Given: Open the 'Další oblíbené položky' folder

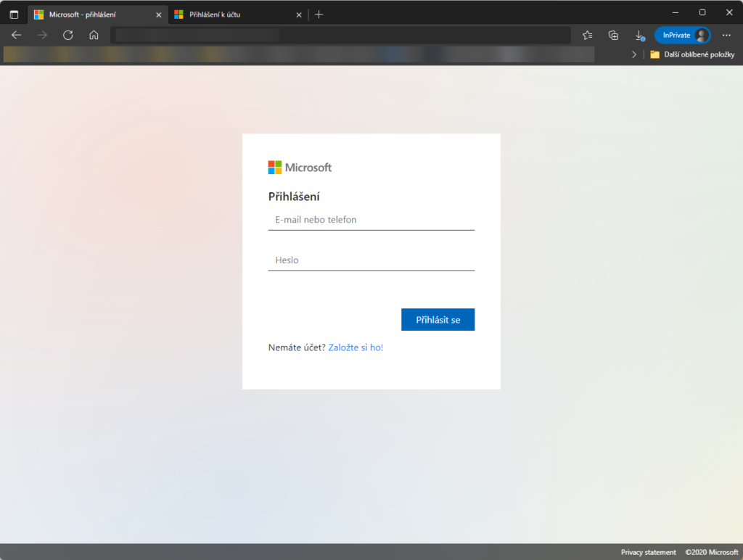Looking at the screenshot, I should (x=693, y=54).
